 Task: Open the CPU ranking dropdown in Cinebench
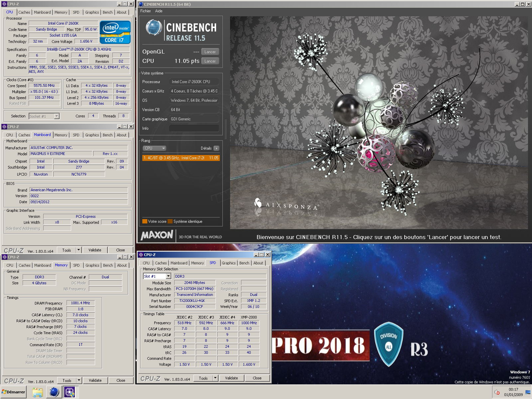click(x=154, y=148)
